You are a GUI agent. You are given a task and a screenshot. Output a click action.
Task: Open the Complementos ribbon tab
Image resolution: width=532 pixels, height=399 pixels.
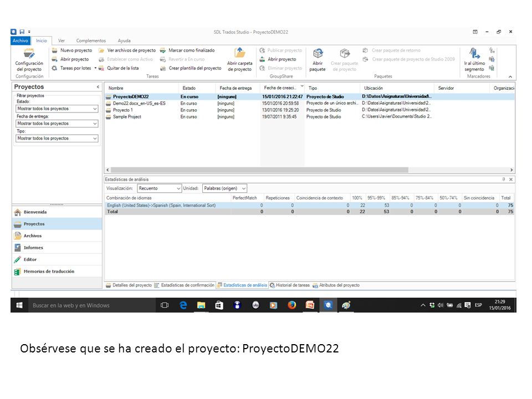91,40
